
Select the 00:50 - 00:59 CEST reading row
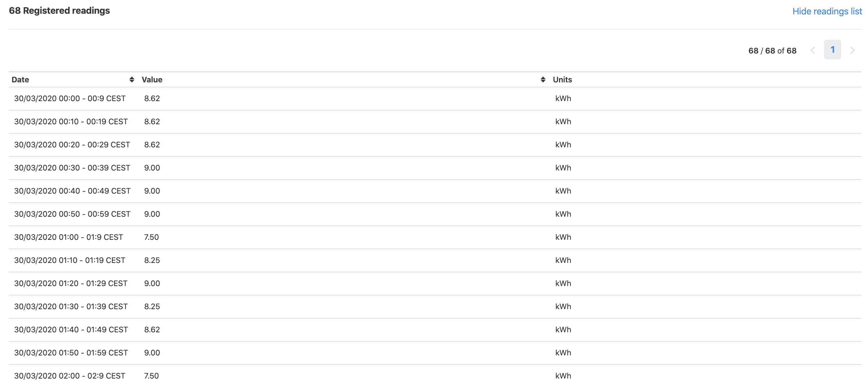point(72,214)
